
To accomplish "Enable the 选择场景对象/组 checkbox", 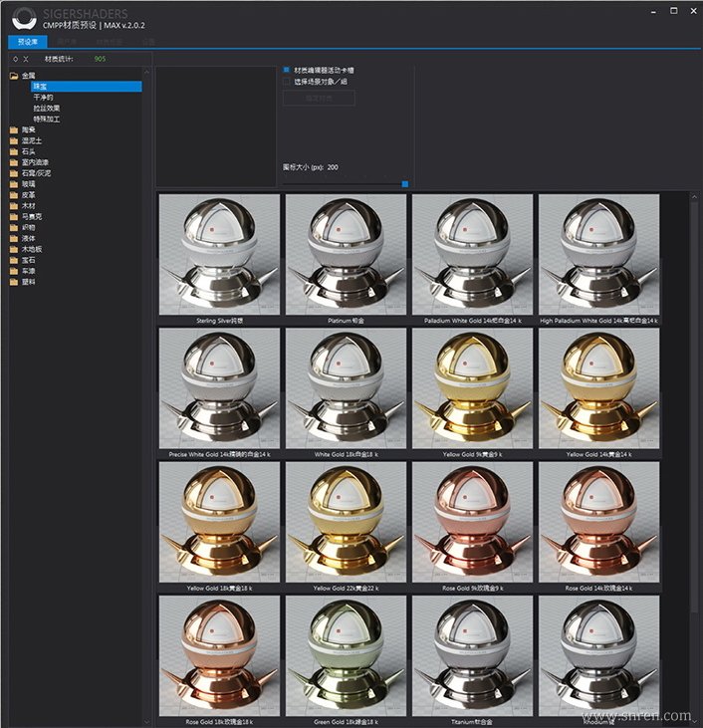I will click(x=287, y=83).
